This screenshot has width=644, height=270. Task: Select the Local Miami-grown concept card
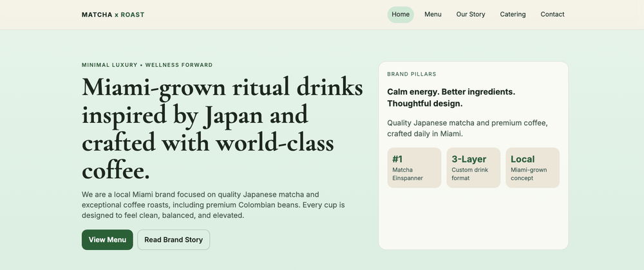[x=533, y=168]
